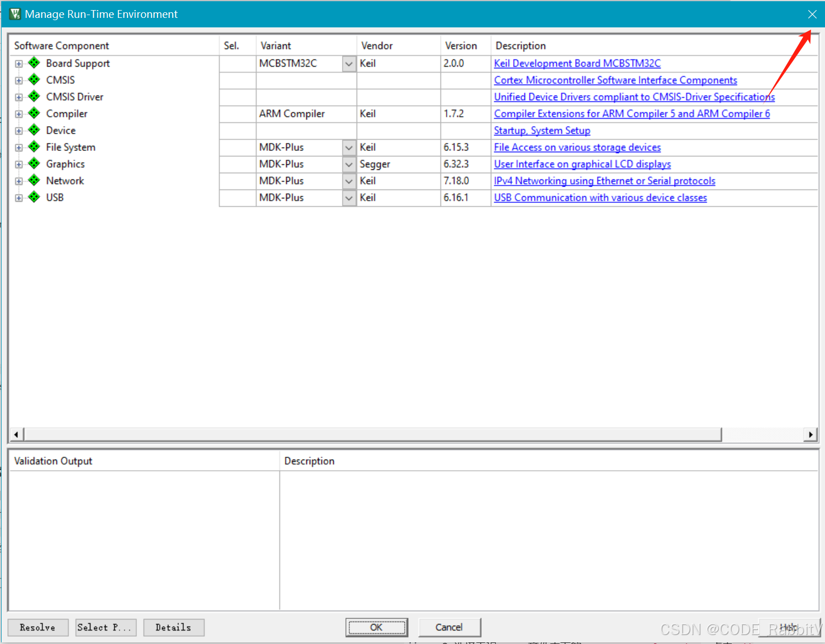Image resolution: width=825 pixels, height=644 pixels.
Task: Click the Sel. column header
Action: (238, 46)
